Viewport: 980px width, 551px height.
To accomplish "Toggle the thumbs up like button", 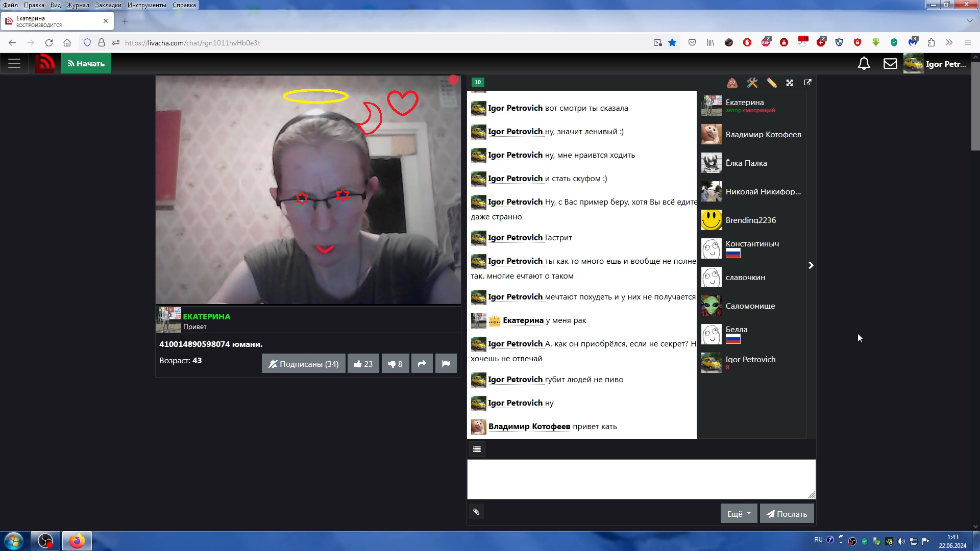I will click(x=363, y=364).
